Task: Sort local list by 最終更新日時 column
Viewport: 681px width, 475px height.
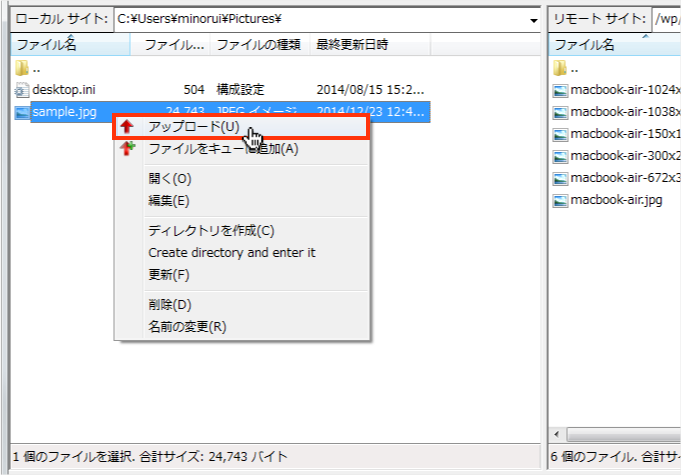Action: (370, 45)
